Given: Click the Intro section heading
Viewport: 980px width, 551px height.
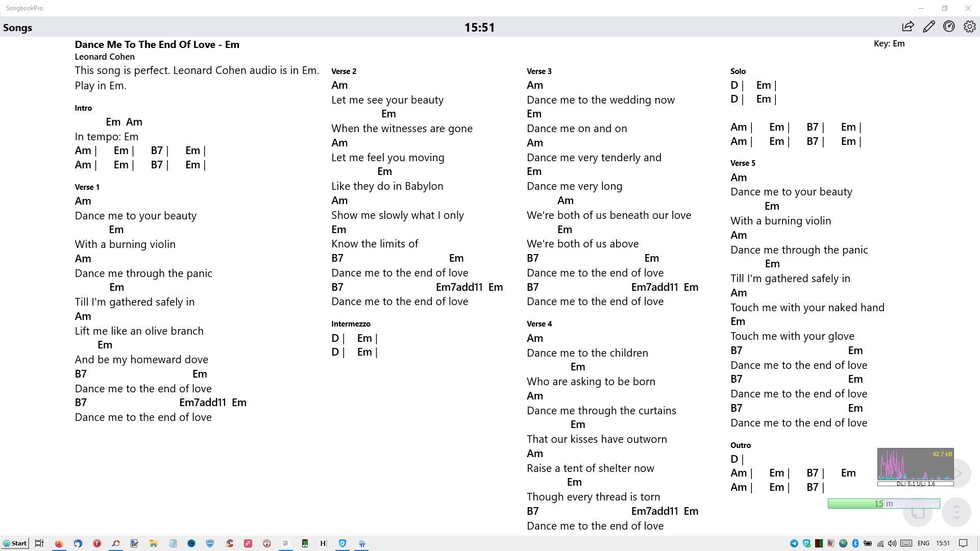Looking at the screenshot, I should [x=83, y=108].
